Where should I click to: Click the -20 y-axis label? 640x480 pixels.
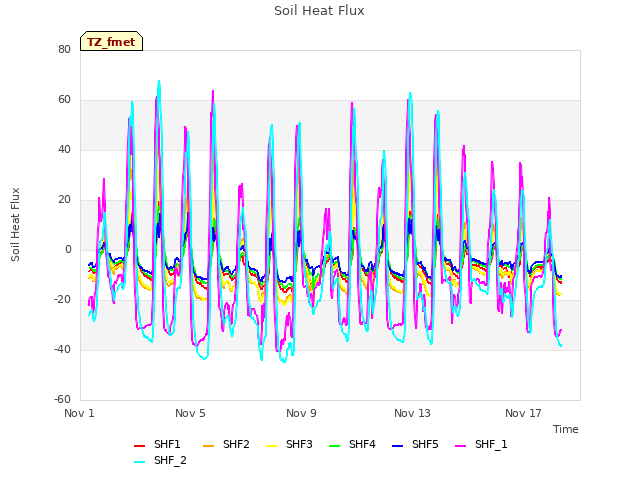[x=62, y=300]
